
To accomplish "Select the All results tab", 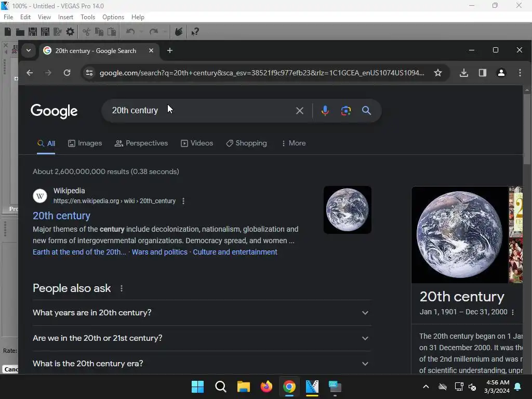I will (x=46, y=143).
